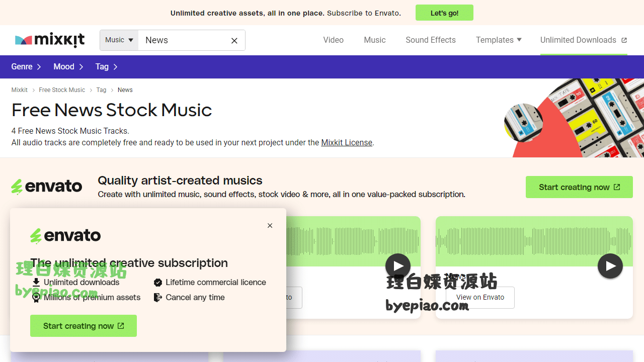Click the Cancel any time exit icon

click(158, 298)
